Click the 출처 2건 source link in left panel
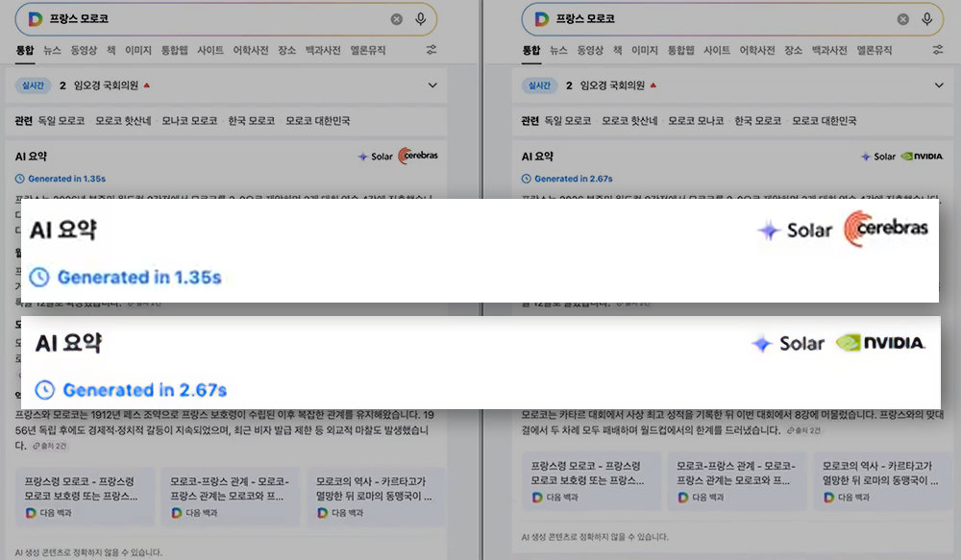Image resolution: width=961 pixels, height=560 pixels. (50, 446)
